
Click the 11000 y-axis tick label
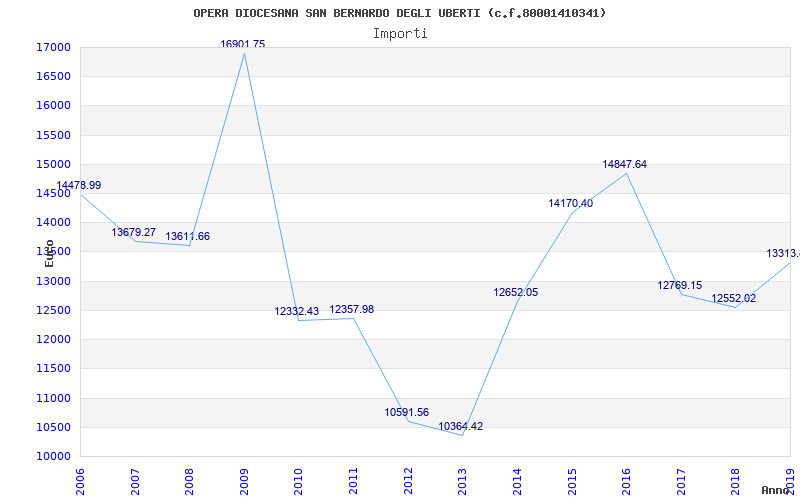[53, 398]
